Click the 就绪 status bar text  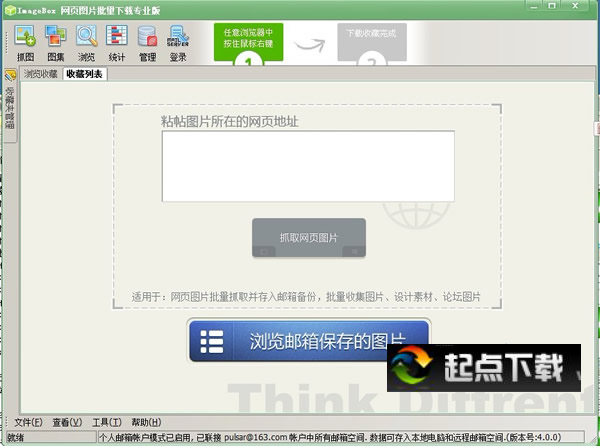pos(15,438)
